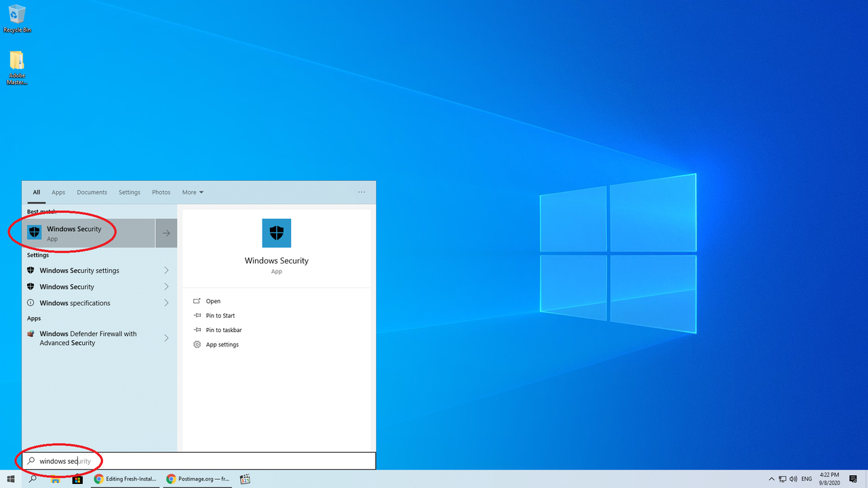Open Media Player Classic taskbar icon

[x=245, y=479]
